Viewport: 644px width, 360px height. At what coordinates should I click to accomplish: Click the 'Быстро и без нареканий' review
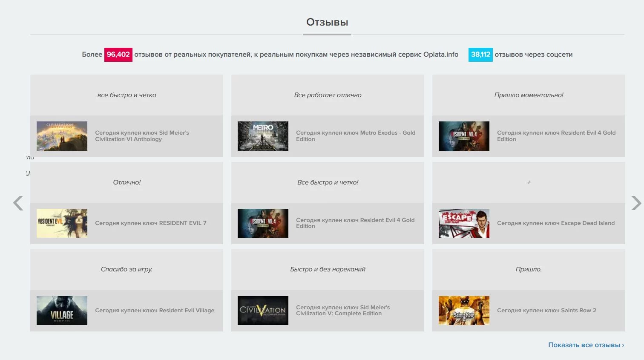pos(328,269)
